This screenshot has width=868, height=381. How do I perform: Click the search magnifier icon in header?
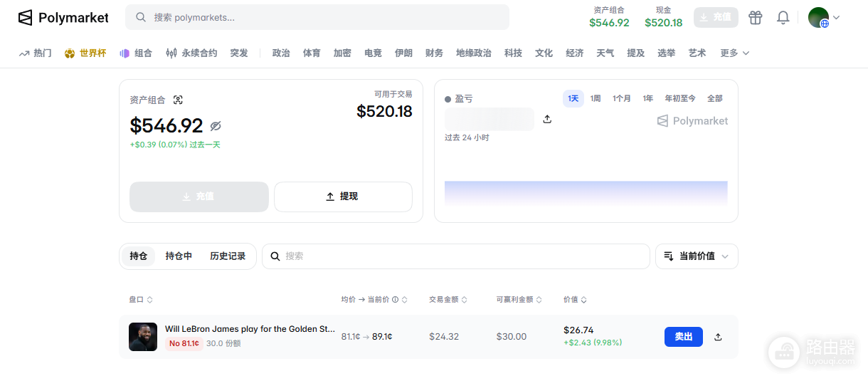coord(141,17)
